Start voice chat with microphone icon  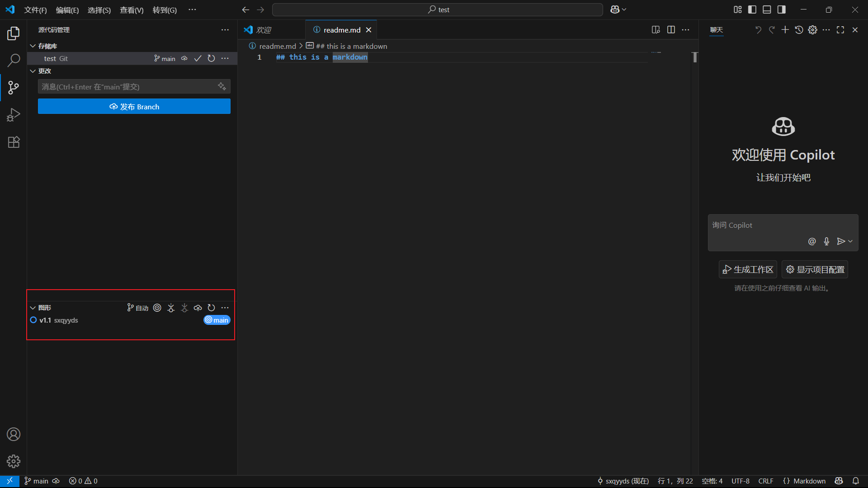tap(826, 241)
